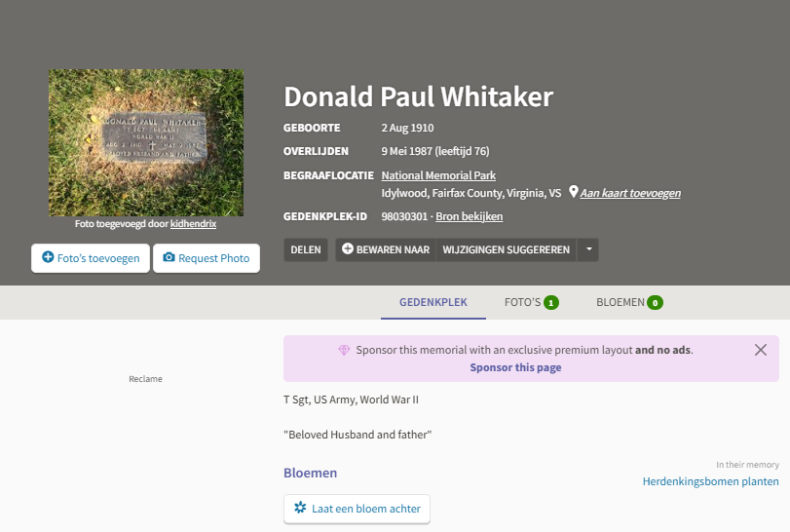Click Sponsor this page link
790x532 pixels.
[515, 367]
